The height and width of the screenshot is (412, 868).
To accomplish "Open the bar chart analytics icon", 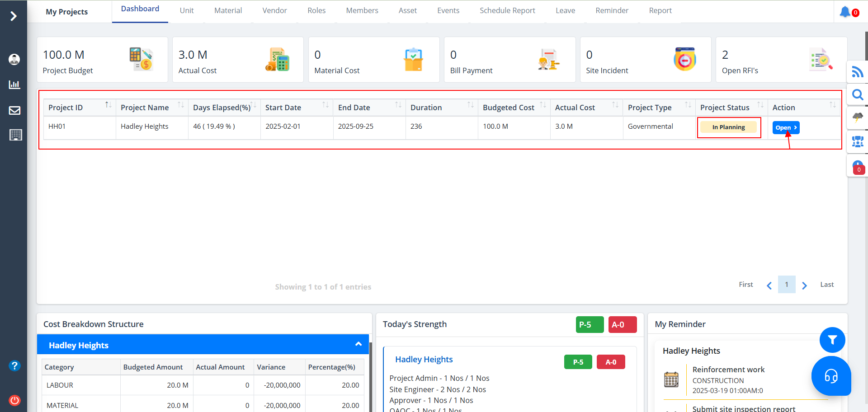I will point(14,84).
